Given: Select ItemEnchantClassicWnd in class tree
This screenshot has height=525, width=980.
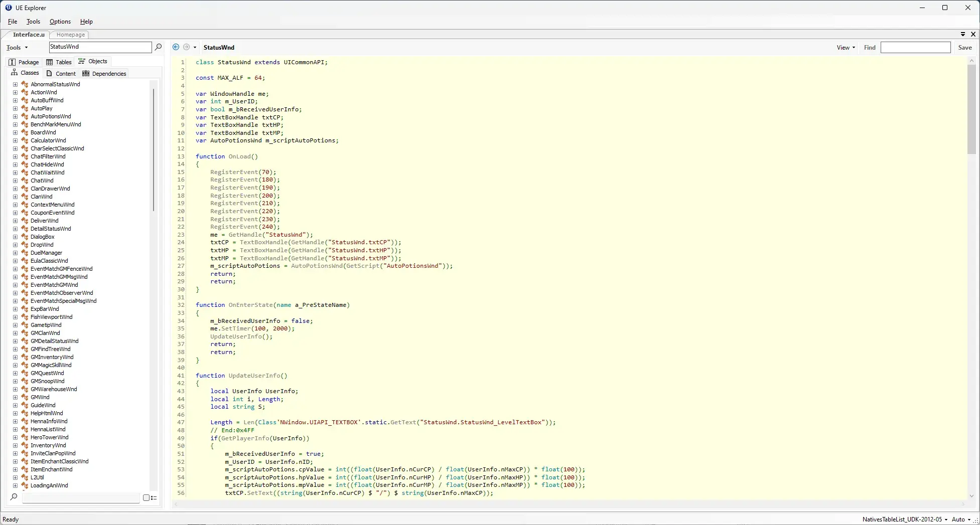Looking at the screenshot, I should [x=59, y=461].
